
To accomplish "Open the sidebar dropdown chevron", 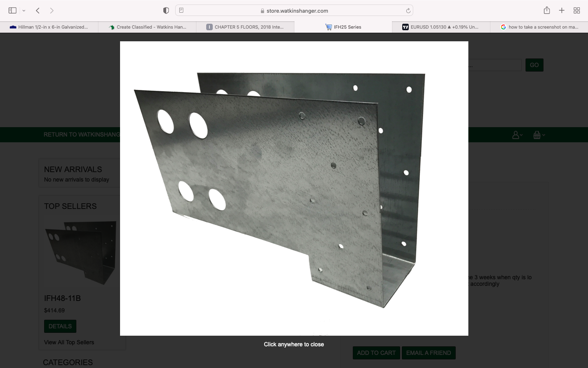I will [24, 11].
